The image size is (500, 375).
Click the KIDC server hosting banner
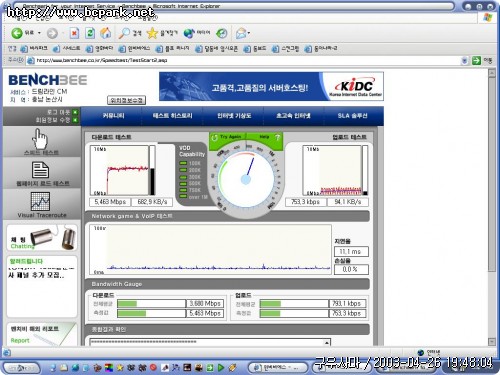tap(271, 86)
